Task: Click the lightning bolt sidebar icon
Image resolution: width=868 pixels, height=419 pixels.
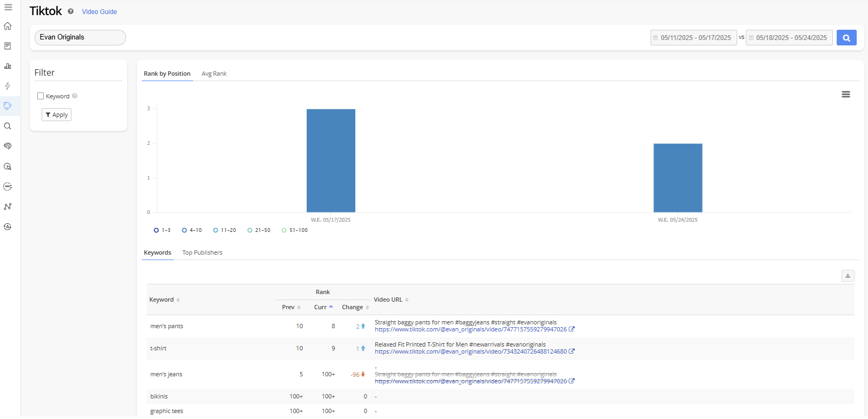Action: tap(8, 86)
